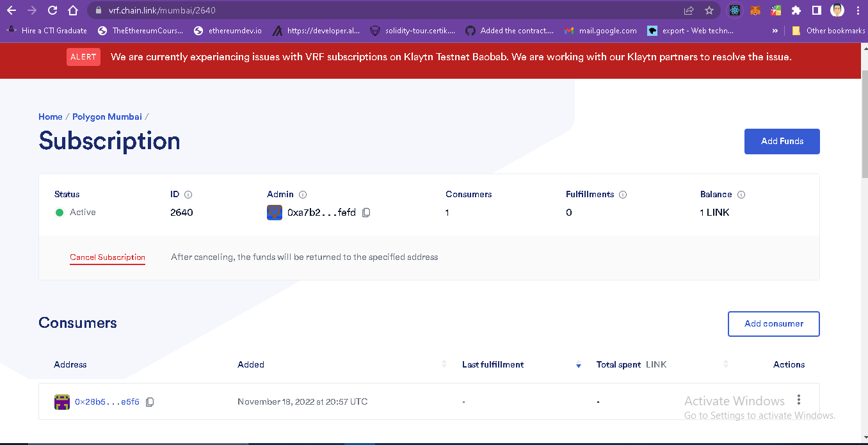Open the Extensions puzzle menu
Image resolution: width=868 pixels, height=445 pixels.
pyautogui.click(x=796, y=10)
